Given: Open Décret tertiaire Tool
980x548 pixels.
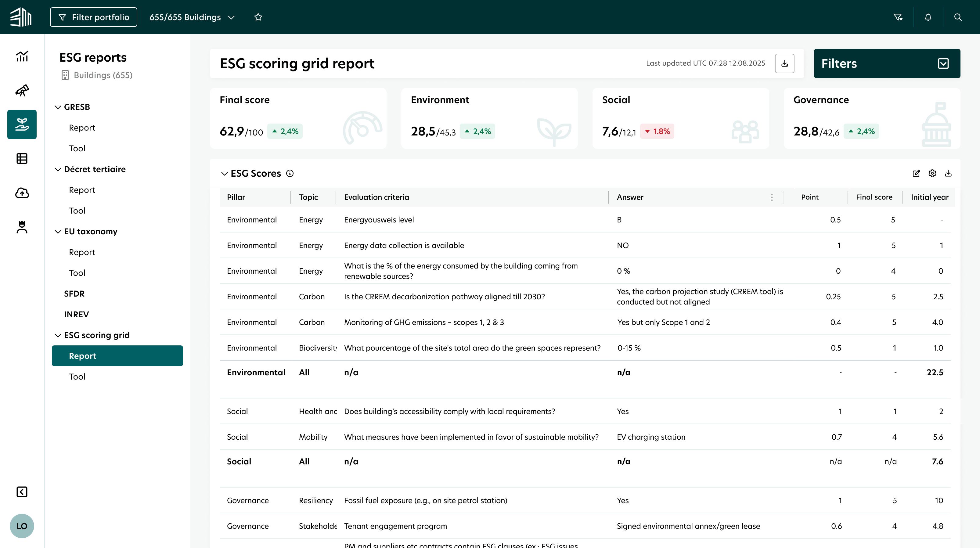Looking at the screenshot, I should click(x=77, y=211).
